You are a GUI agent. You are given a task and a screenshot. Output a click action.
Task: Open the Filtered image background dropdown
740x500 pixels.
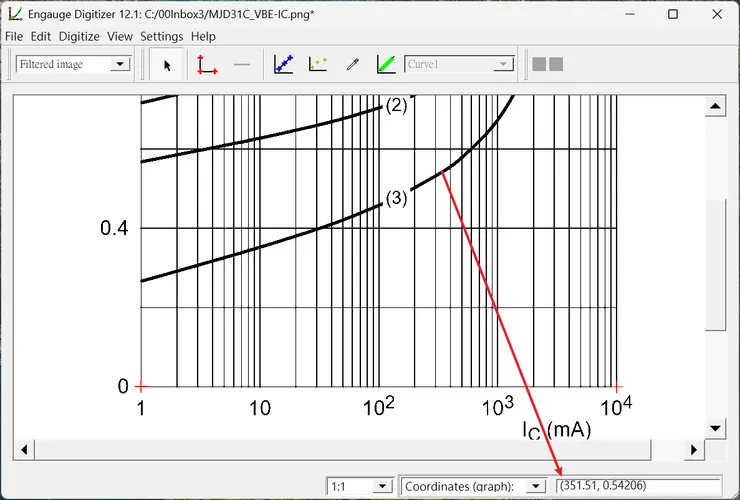(x=73, y=64)
